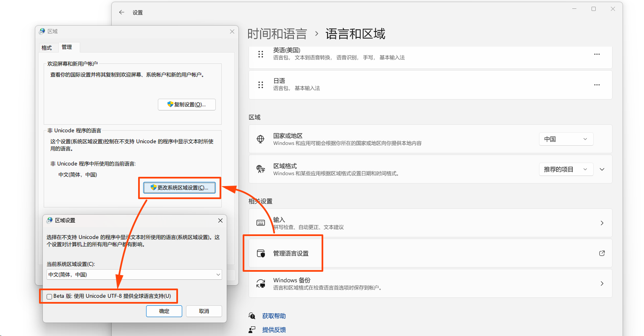This screenshot has width=644, height=336.
Task: Open the 获取帮助 link
Action: (x=274, y=316)
